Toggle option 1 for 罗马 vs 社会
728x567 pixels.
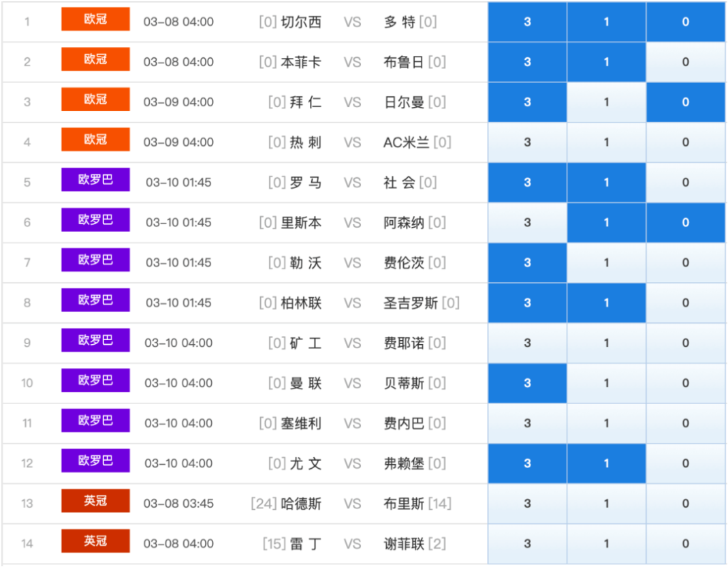coord(606,182)
